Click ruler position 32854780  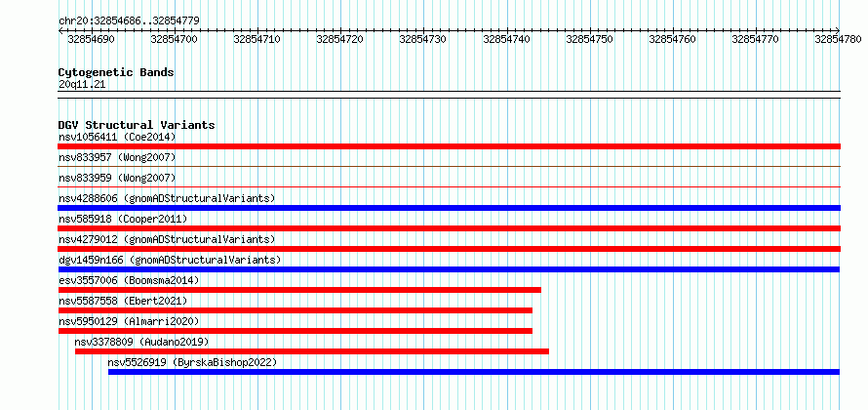pyautogui.click(x=839, y=39)
